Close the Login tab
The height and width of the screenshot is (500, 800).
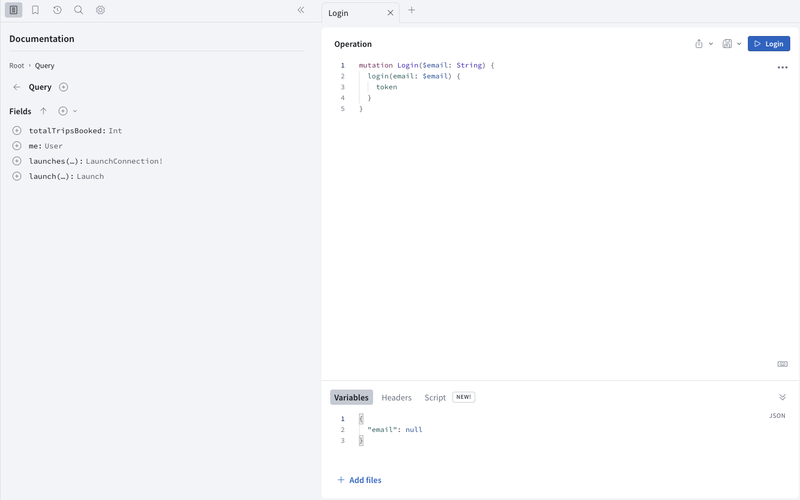click(390, 13)
